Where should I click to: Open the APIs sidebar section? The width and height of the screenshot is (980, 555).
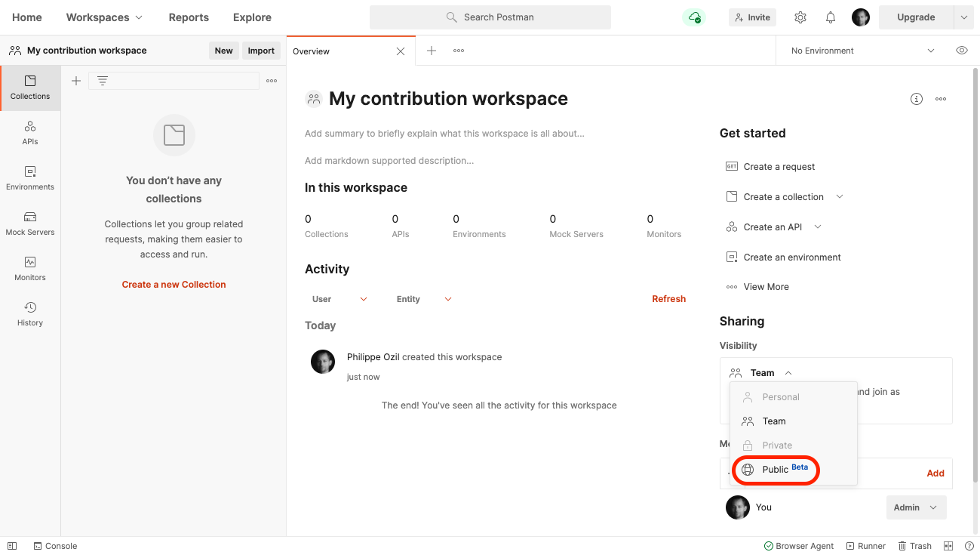click(30, 133)
